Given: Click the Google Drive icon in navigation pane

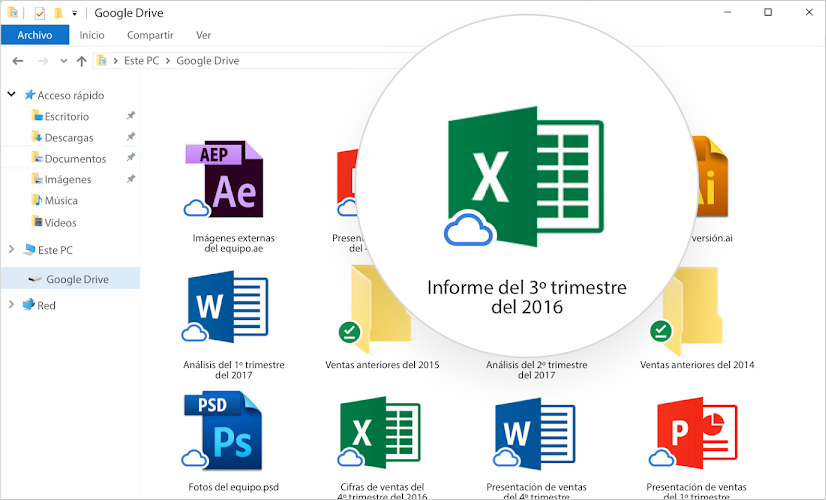Looking at the screenshot, I should tap(35, 279).
